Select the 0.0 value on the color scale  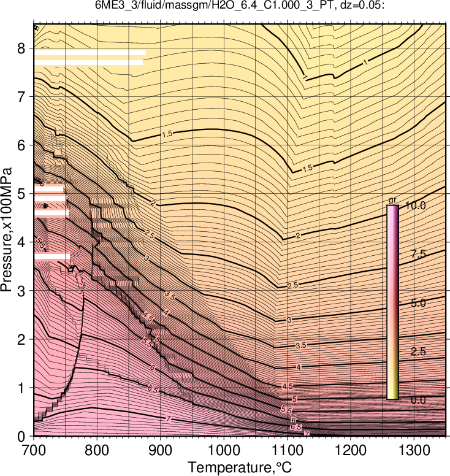click(x=419, y=400)
